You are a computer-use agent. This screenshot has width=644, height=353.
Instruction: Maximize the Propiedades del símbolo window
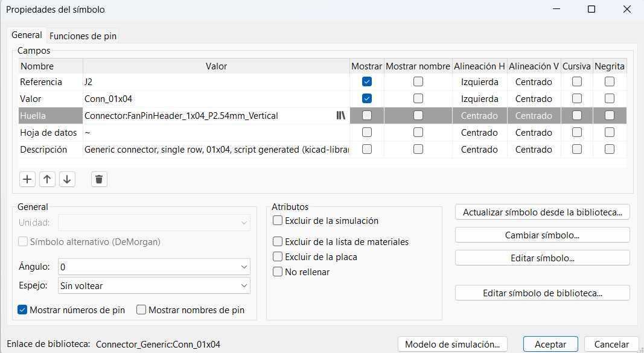(591, 10)
